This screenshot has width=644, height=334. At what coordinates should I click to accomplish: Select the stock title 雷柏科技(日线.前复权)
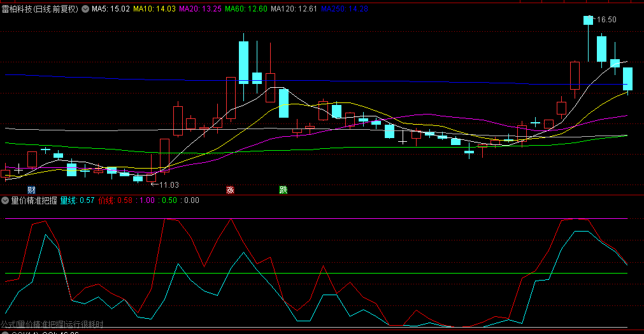click(40, 9)
